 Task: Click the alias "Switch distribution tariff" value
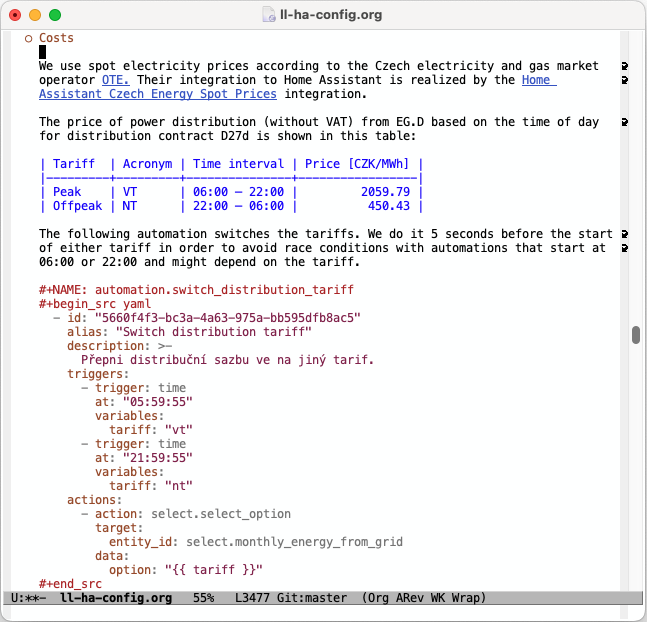214,332
